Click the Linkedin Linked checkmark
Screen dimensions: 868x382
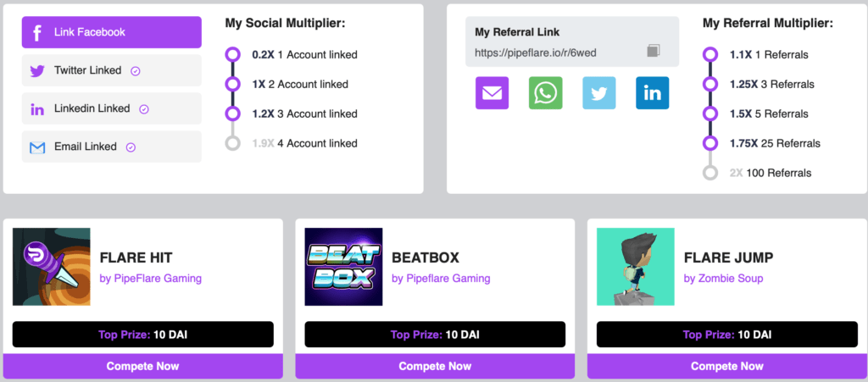[x=144, y=109]
